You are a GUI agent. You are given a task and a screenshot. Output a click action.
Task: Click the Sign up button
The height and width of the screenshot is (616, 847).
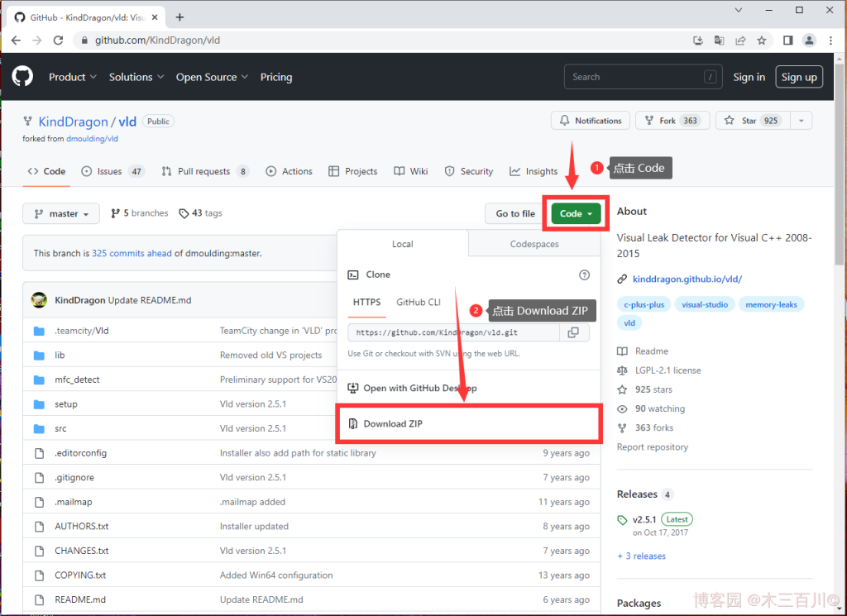[798, 77]
